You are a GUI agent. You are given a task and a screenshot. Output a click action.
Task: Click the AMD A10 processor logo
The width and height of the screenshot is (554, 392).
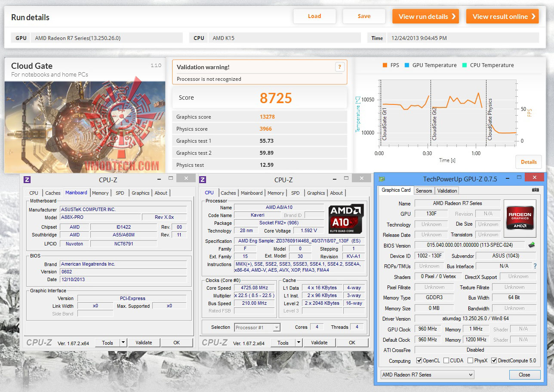[x=346, y=219]
